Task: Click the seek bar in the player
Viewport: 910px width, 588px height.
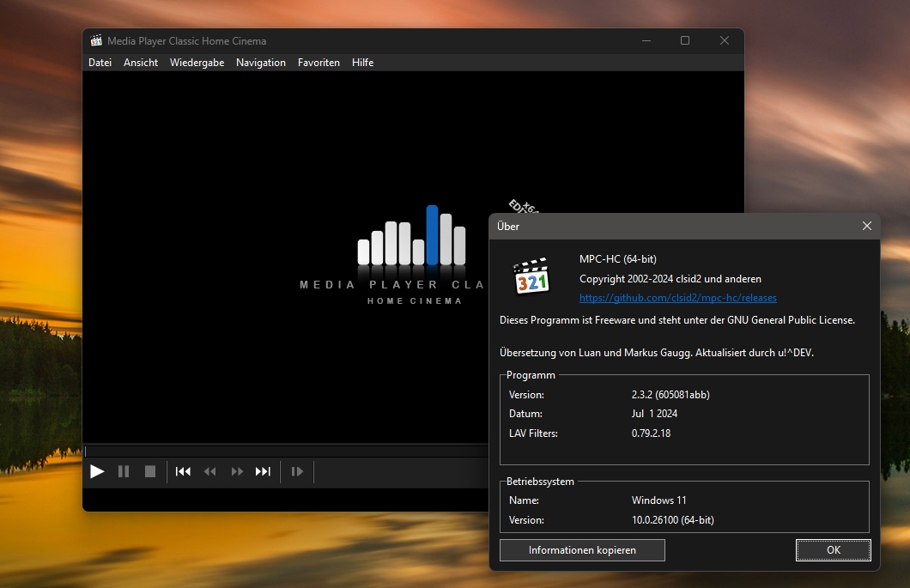Action: (x=286, y=451)
